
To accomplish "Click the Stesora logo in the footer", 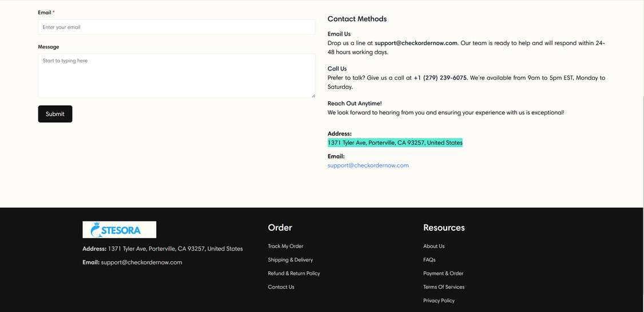I will point(119,230).
